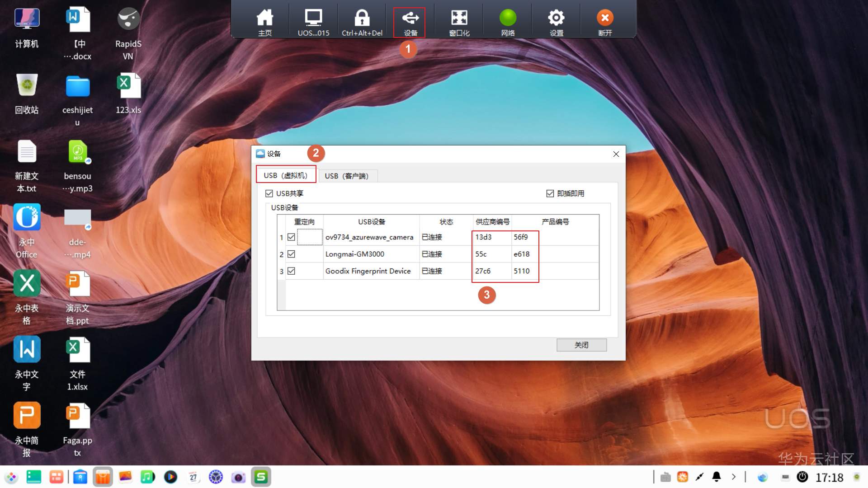Uncheck redirect for ov9734_azurewave_camera

292,237
